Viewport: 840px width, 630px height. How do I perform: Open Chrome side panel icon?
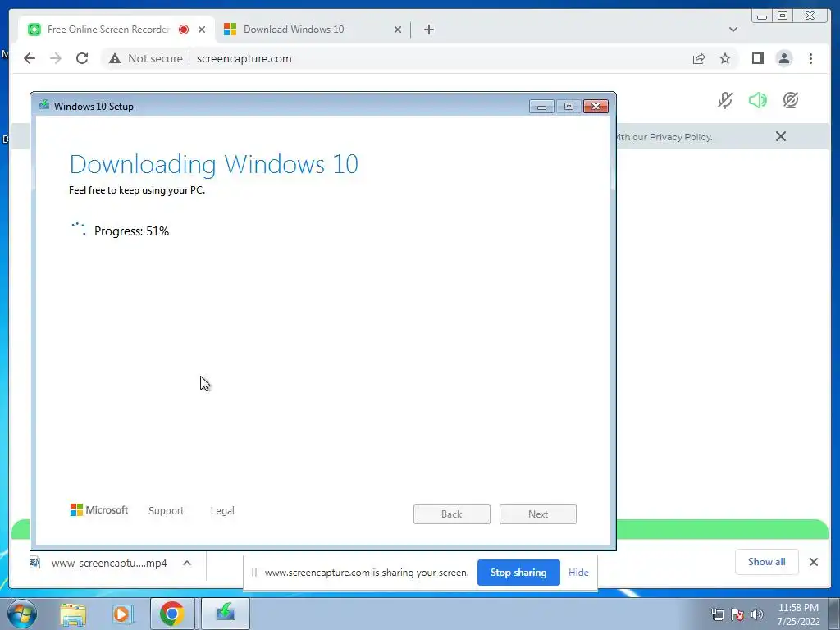pos(757,58)
